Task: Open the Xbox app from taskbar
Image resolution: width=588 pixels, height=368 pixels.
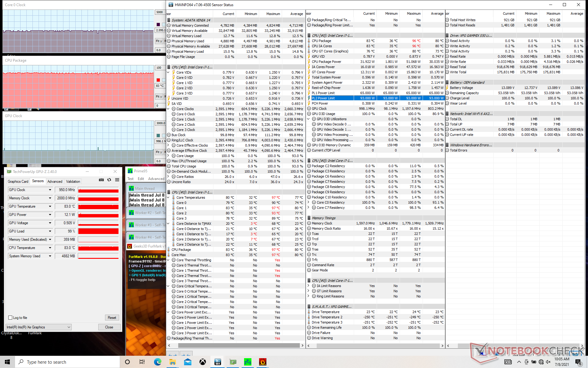Action: pos(202,362)
